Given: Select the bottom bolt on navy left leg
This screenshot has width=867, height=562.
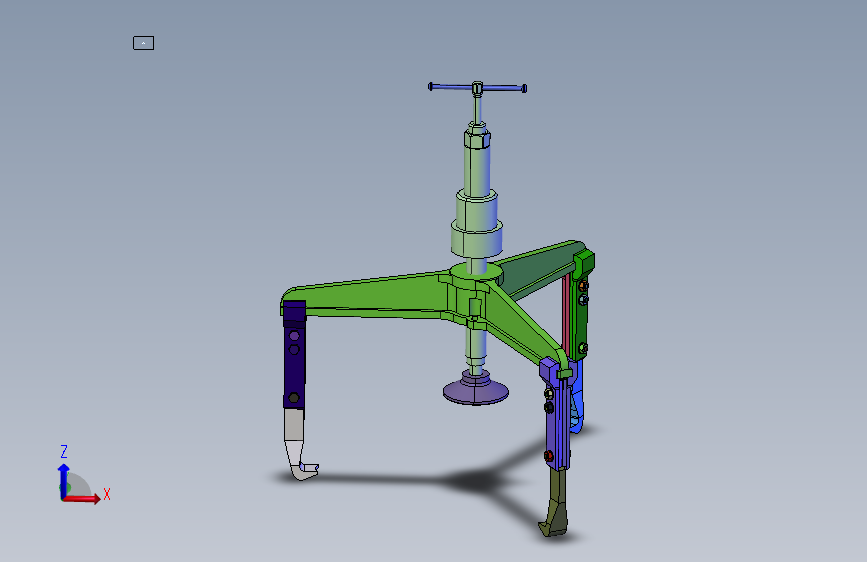Looking at the screenshot, I should (x=294, y=398).
